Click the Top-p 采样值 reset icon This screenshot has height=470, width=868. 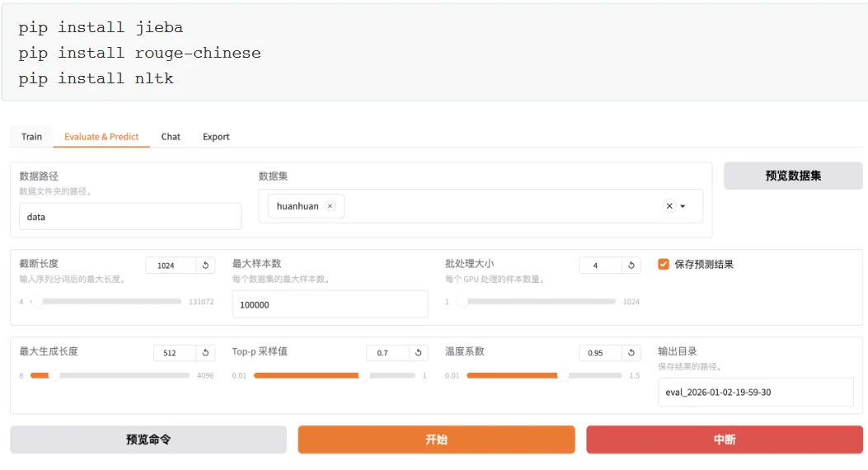click(418, 353)
